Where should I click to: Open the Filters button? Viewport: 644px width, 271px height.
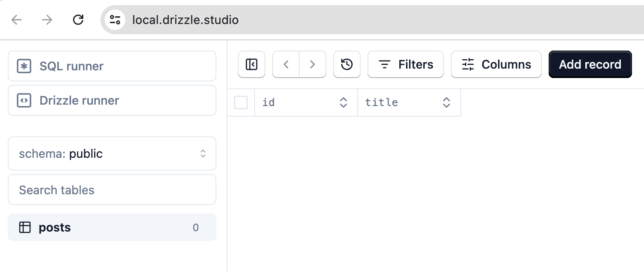tap(406, 64)
